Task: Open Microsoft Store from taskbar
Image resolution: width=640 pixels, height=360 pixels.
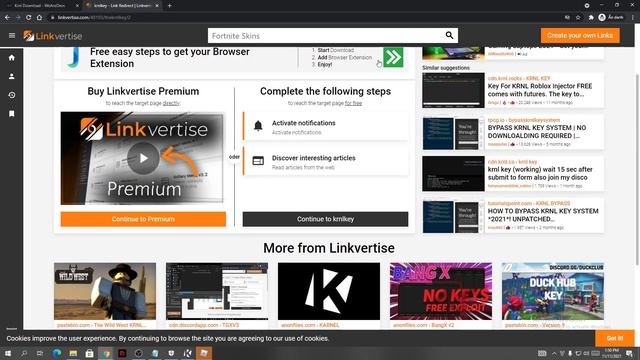Action: [89, 353]
